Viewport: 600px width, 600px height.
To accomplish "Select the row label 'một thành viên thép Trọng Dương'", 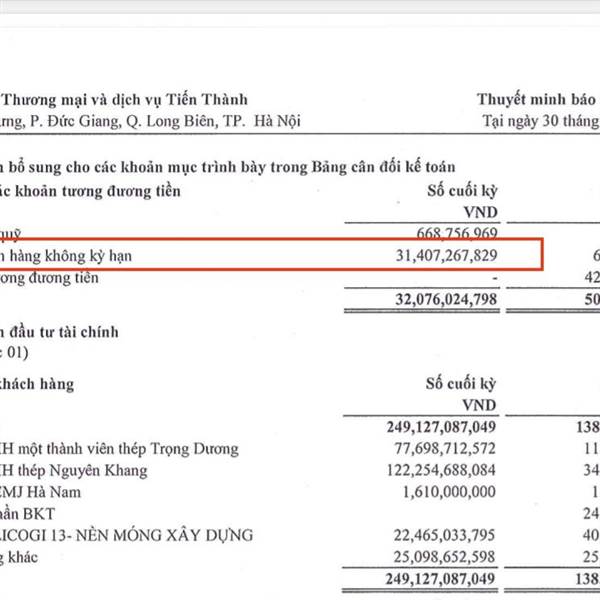I will coord(128,449).
